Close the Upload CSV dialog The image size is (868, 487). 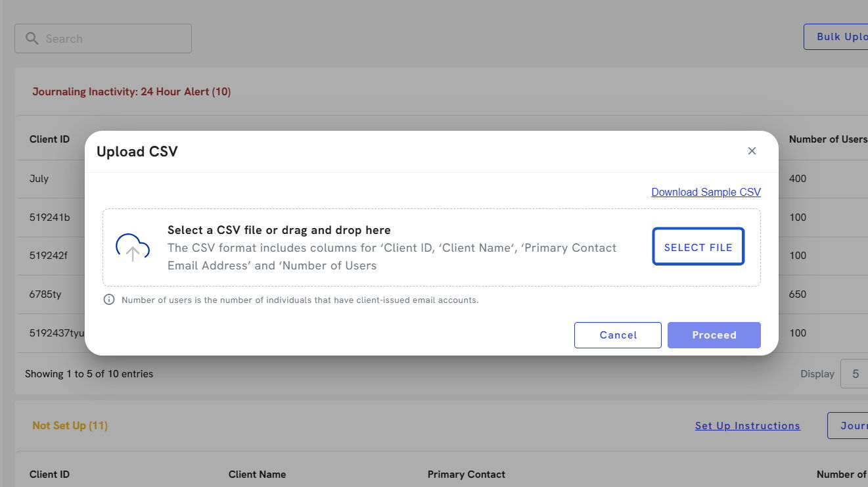tap(752, 151)
